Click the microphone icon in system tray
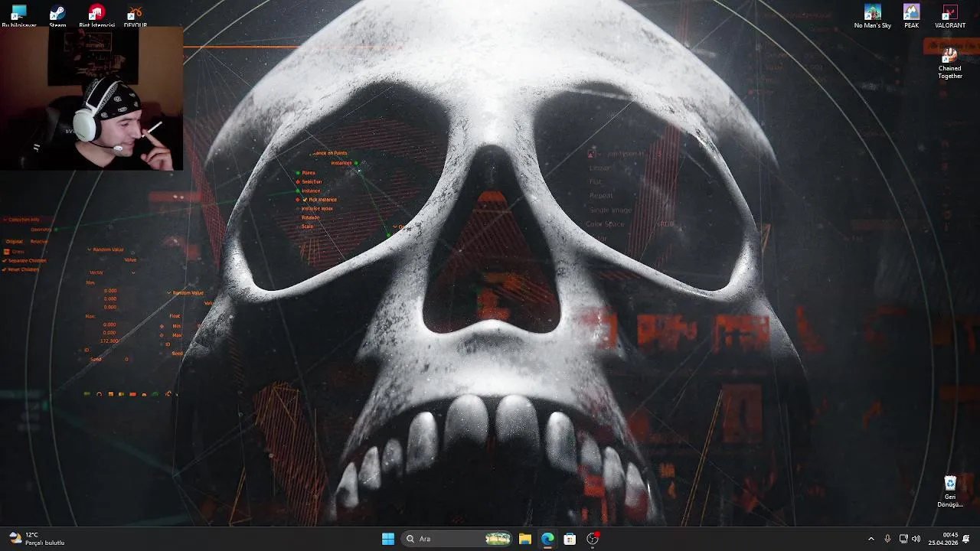Screen dimensions: 980x551 (887, 539)
